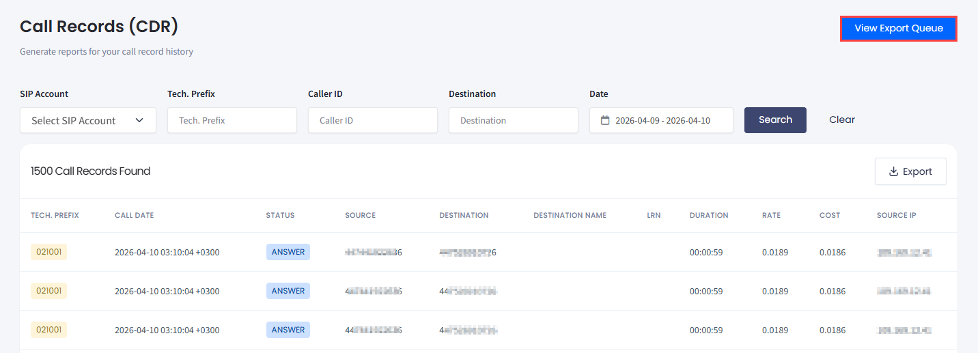Click the ANSWER status badge in third row
980x353 pixels.
pyautogui.click(x=288, y=330)
